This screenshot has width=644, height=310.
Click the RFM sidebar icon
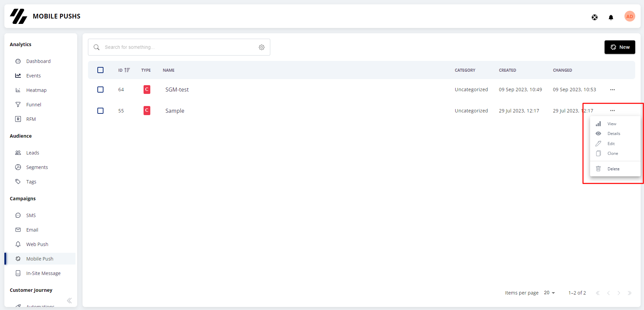(x=18, y=119)
